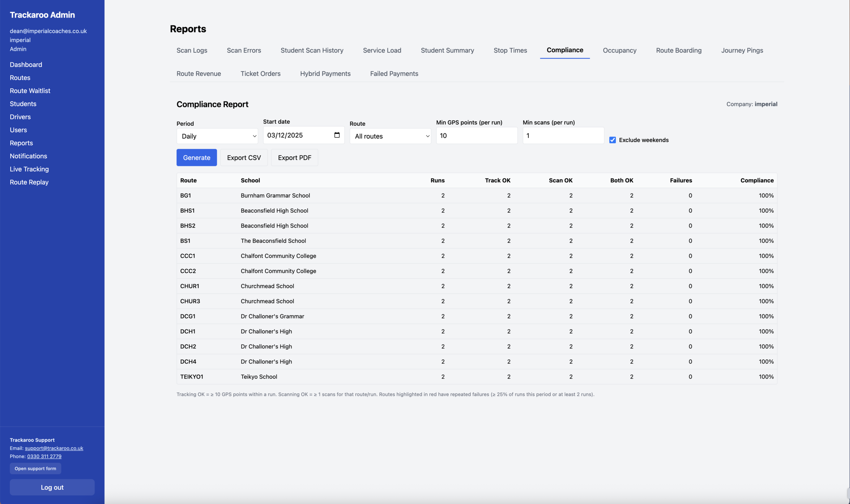Click the support phone number link
Screen dimensions: 850x504
44,456
